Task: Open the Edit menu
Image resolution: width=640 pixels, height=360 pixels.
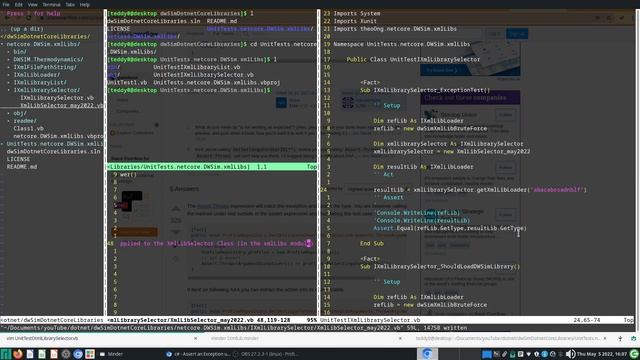Action: coord(19,4)
